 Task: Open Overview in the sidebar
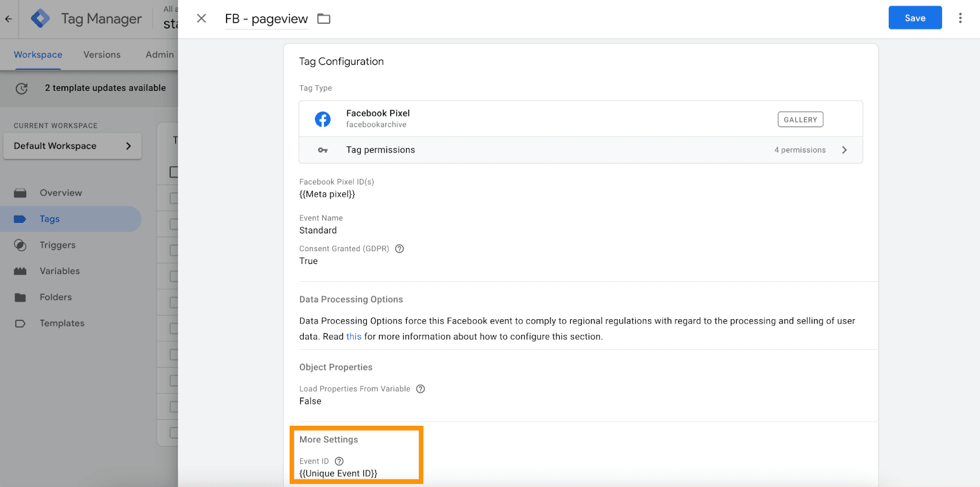coord(61,193)
